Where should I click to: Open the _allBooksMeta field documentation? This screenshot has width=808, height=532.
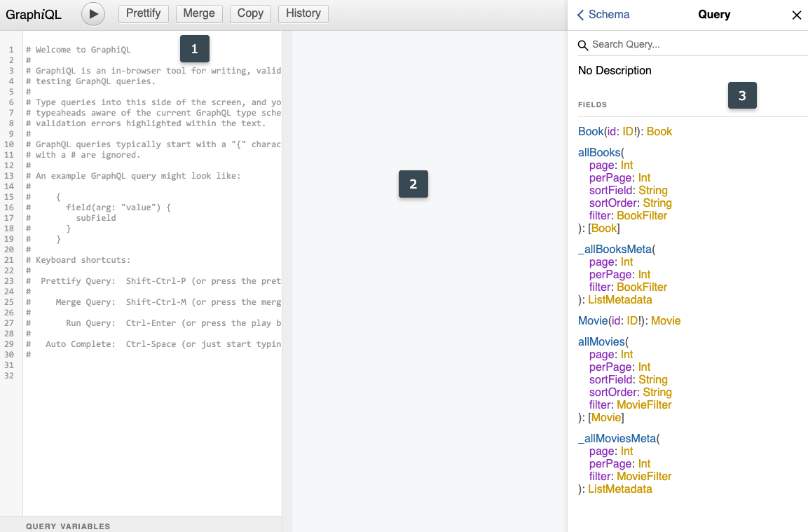[615, 249]
